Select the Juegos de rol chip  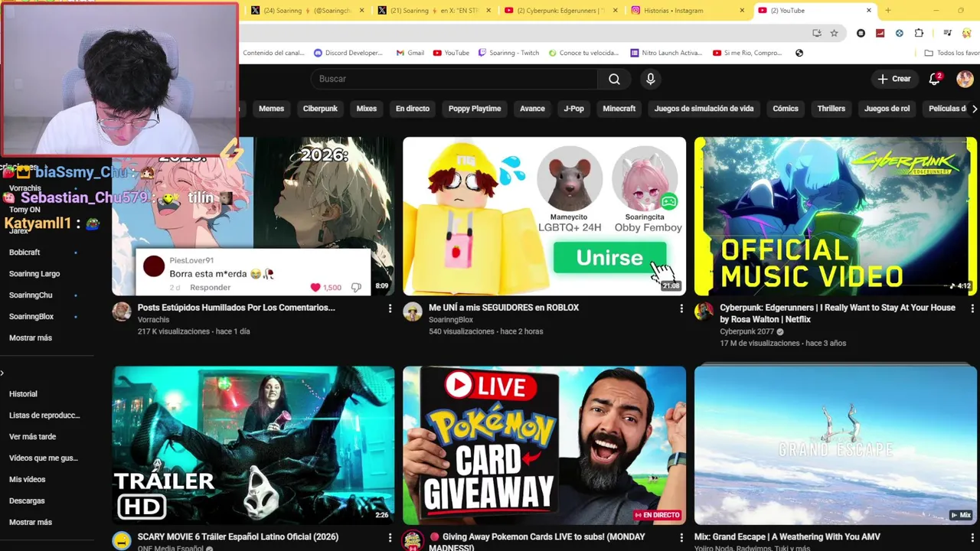(x=887, y=109)
